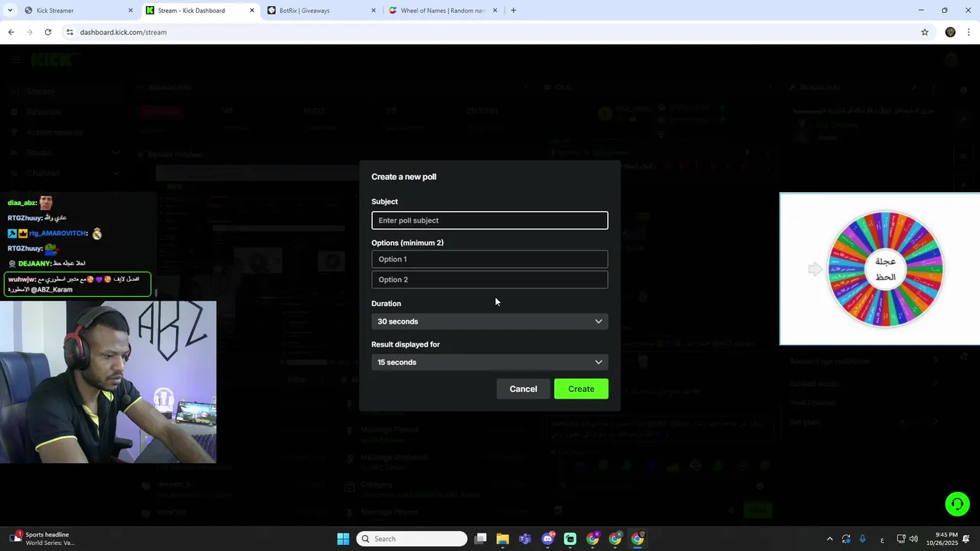
Task: Open File Explorer from the taskbar
Action: pos(502,539)
